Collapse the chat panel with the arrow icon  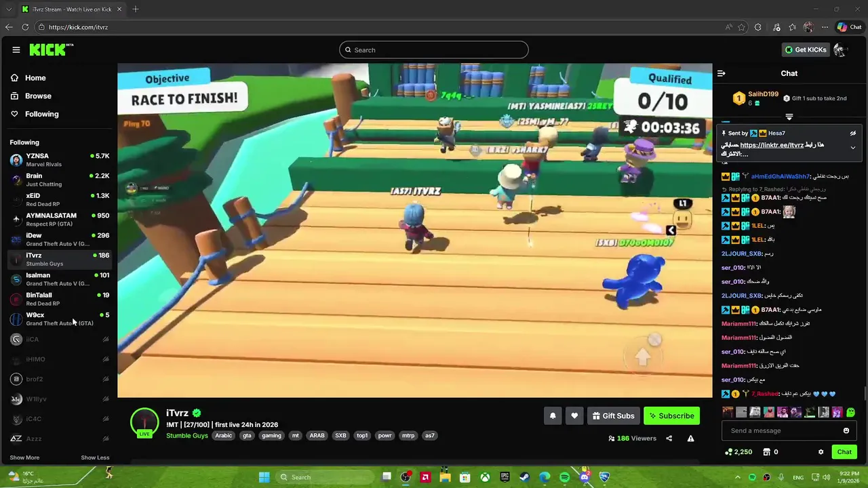[x=722, y=73]
